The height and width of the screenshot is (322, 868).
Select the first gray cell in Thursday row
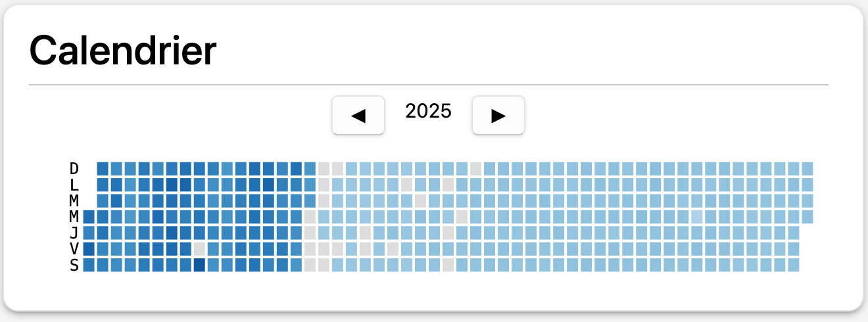tap(310, 233)
